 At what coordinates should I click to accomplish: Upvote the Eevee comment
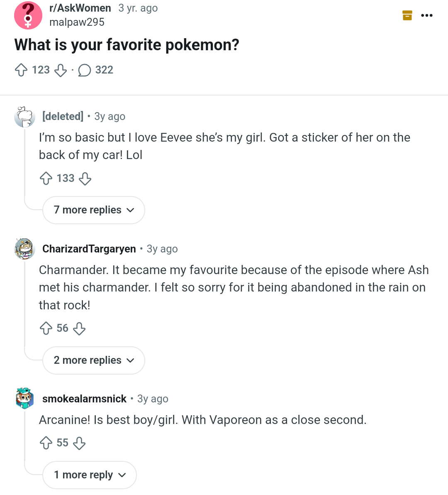(46, 179)
